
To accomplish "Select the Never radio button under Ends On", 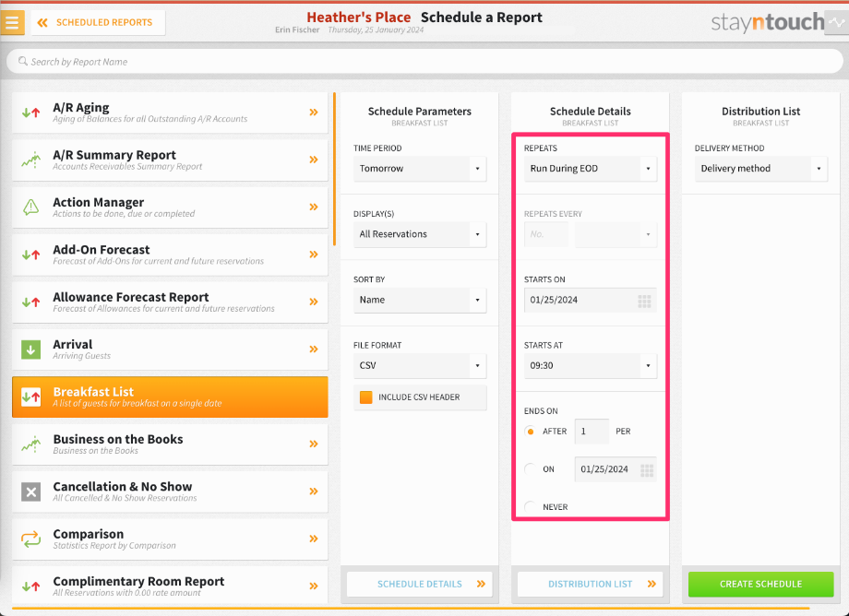I will coord(531,507).
